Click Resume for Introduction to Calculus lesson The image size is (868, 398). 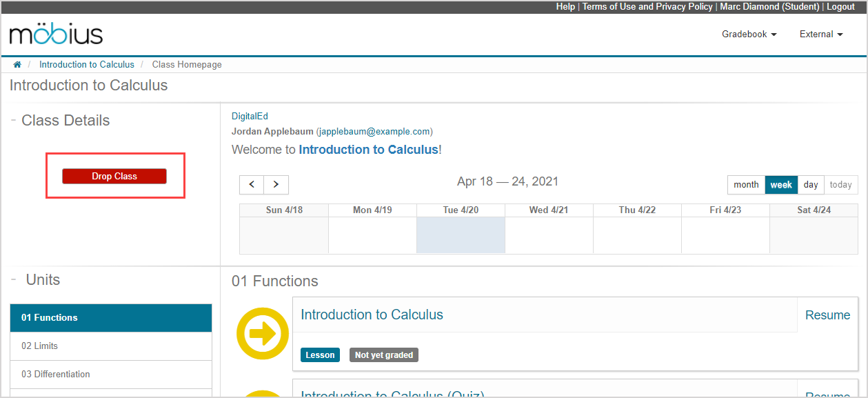(827, 315)
